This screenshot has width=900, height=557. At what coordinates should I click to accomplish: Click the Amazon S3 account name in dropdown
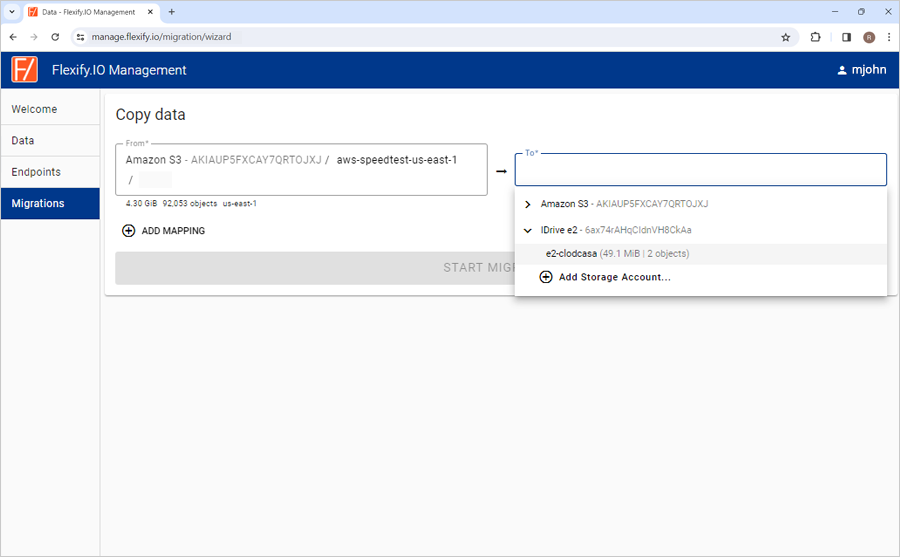point(564,204)
